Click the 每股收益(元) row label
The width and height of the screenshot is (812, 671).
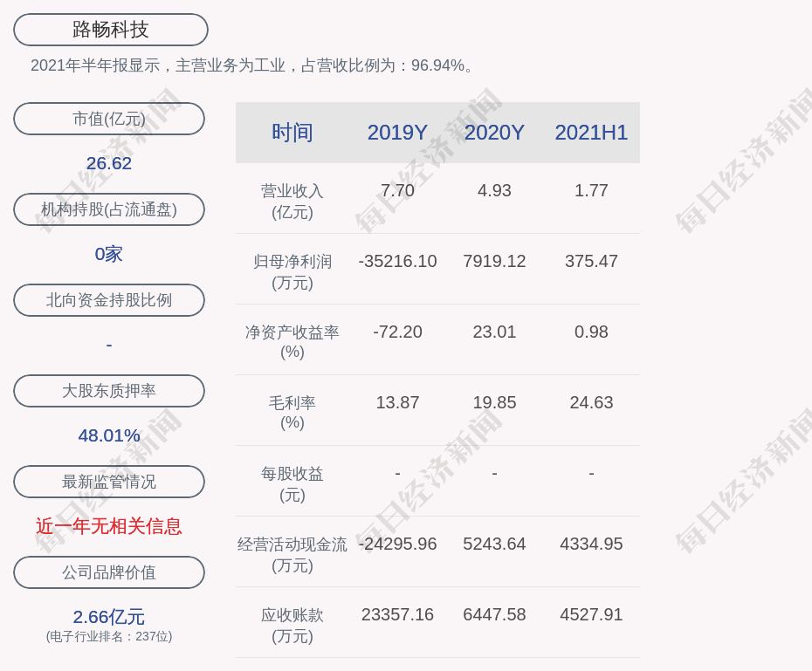coord(292,484)
